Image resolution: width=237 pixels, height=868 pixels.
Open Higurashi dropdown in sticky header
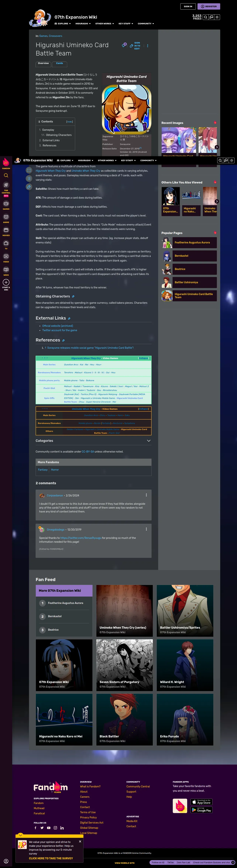86,160
